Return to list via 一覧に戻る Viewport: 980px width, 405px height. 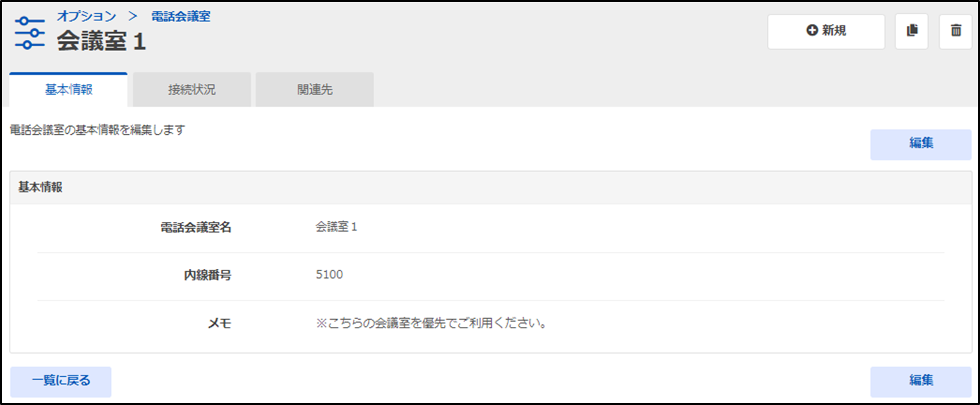tap(61, 381)
